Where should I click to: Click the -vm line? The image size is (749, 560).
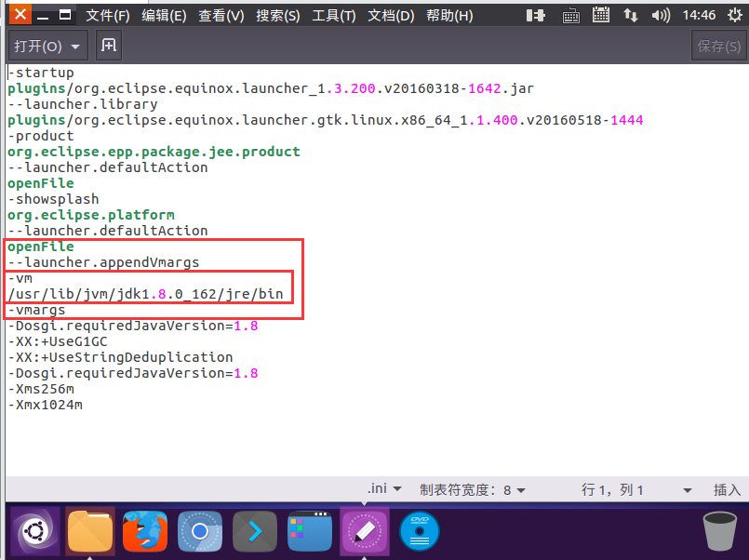[20, 278]
